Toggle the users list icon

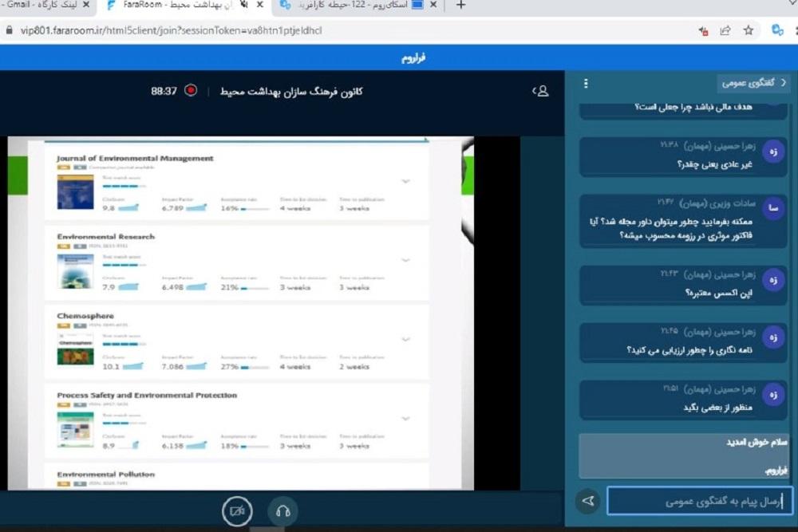click(541, 91)
